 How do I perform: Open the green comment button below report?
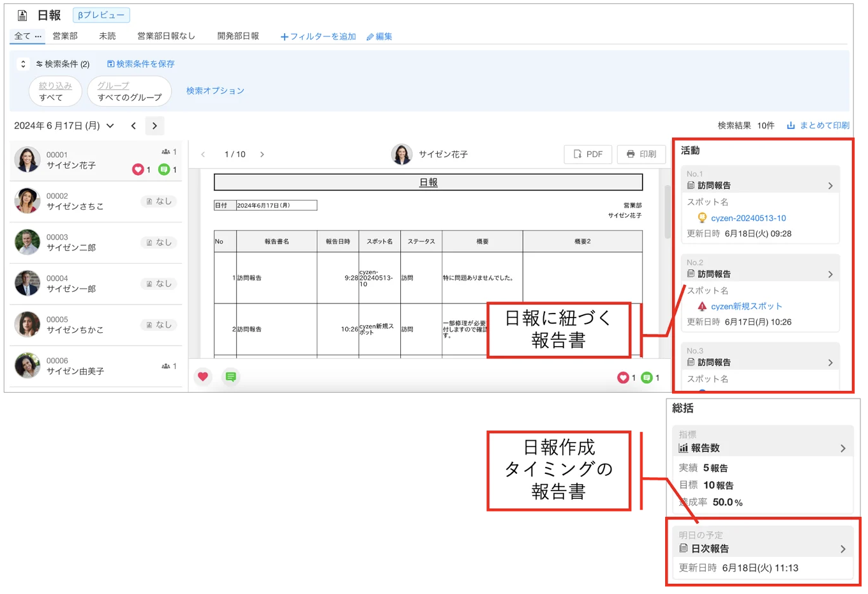click(x=231, y=377)
